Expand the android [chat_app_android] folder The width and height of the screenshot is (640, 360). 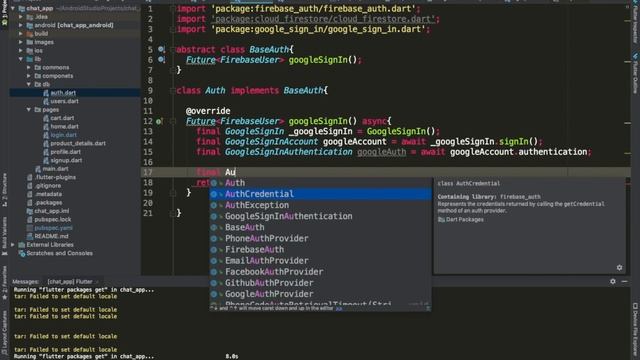coord(21,25)
